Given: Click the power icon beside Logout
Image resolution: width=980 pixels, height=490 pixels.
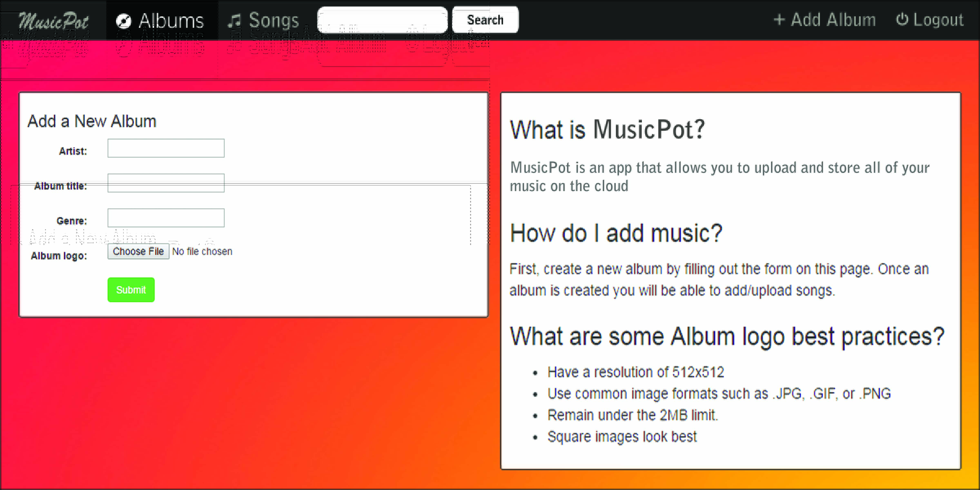Looking at the screenshot, I should point(902,19).
